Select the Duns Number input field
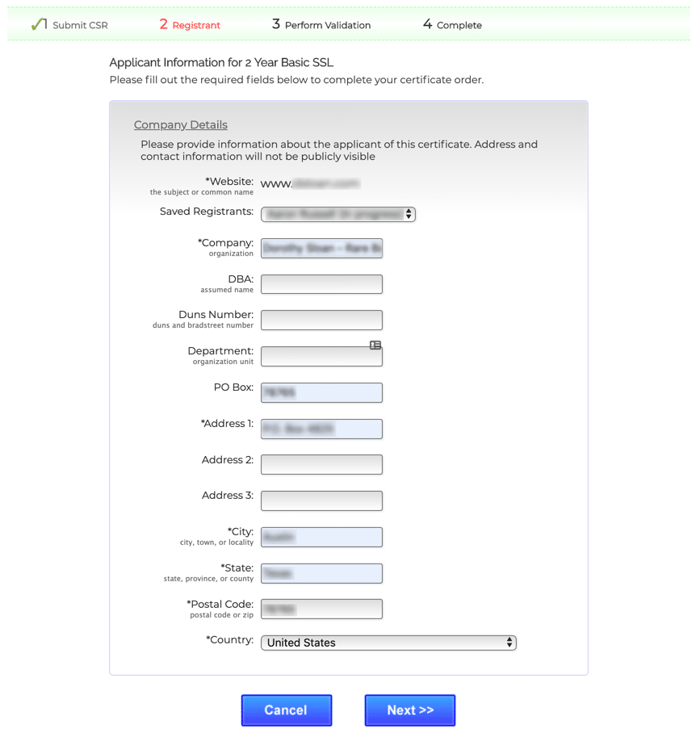This screenshot has height=733, width=700. click(321, 320)
